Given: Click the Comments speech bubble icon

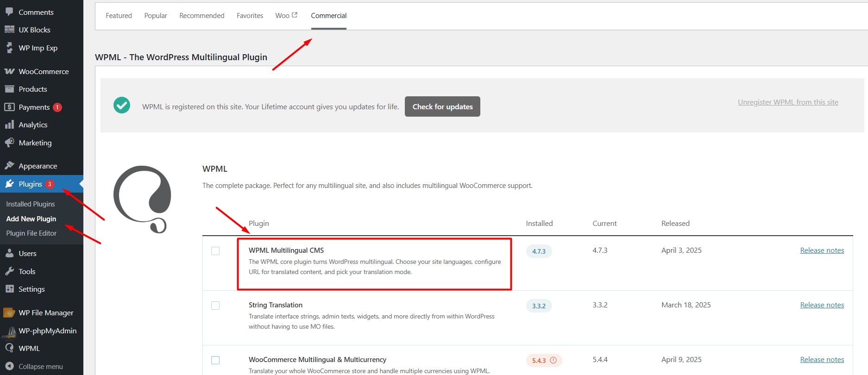Looking at the screenshot, I should [9, 12].
